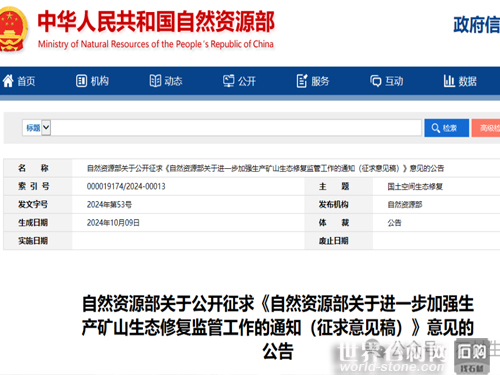
Task: Click the blue 政府信 heading at top right
Action: tap(477, 25)
